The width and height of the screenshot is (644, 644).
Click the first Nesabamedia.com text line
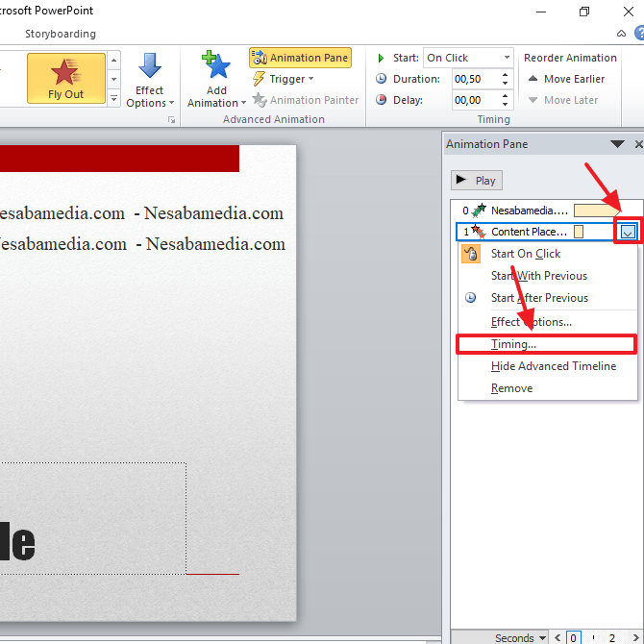(x=141, y=213)
